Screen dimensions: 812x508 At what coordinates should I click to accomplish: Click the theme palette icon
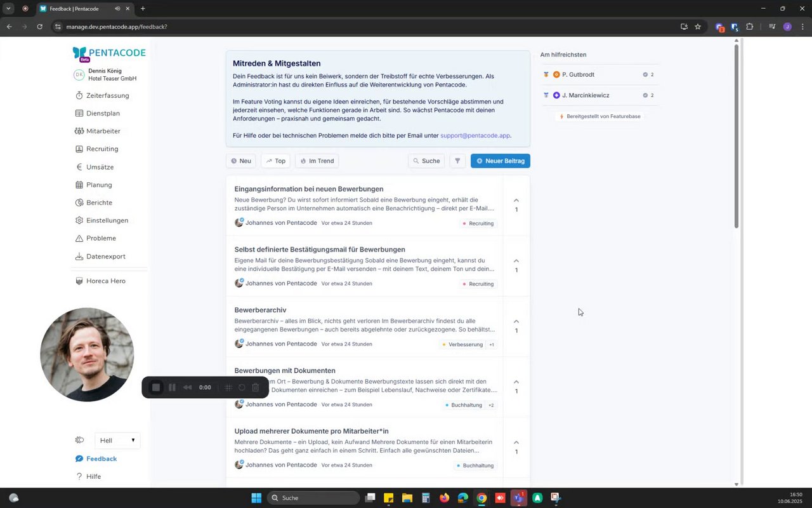point(79,440)
